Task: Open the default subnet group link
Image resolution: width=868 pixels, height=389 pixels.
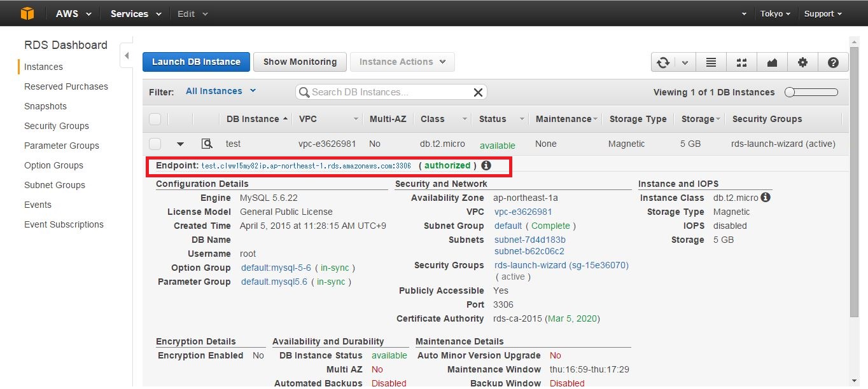Action: [508, 226]
